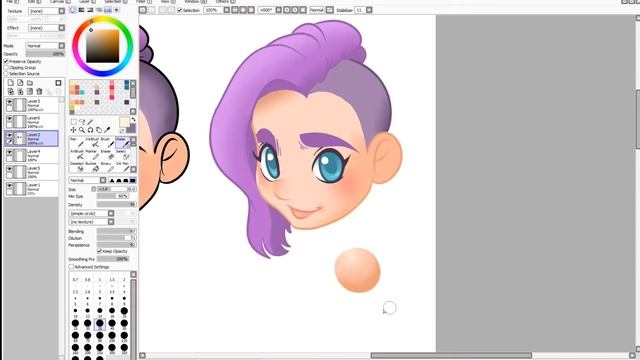Adjust the layer Opacity slider
Image resolution: width=640 pixels, height=360 pixels.
45,54
